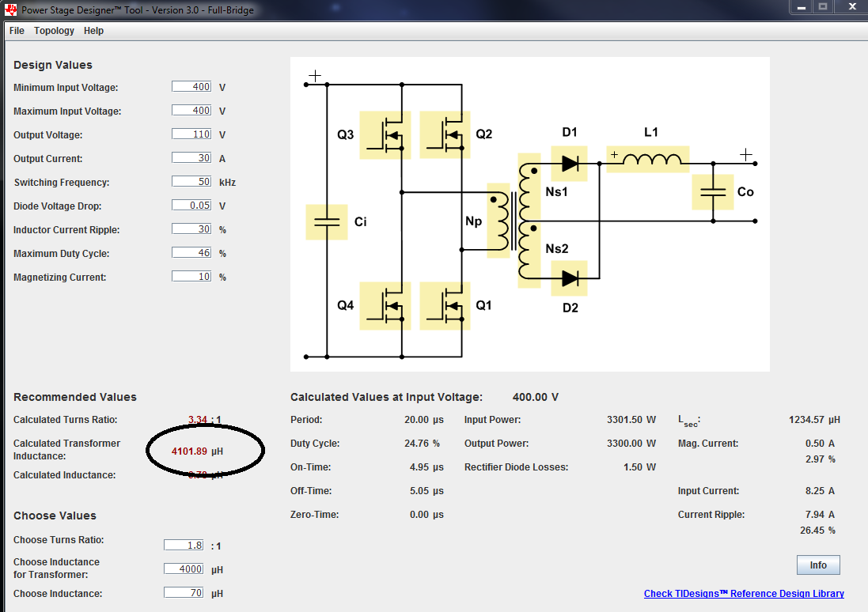Click the 1.50 W Rectifier Diode Losses value
868x612 pixels.
pos(639,467)
